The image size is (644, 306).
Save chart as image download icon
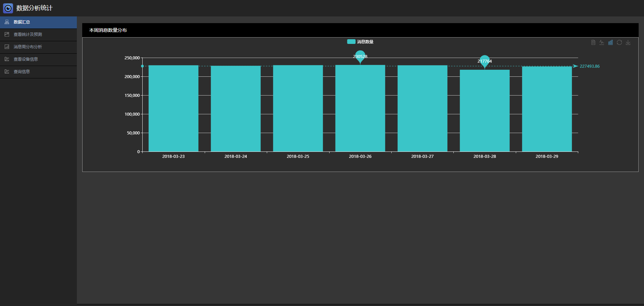tap(628, 43)
